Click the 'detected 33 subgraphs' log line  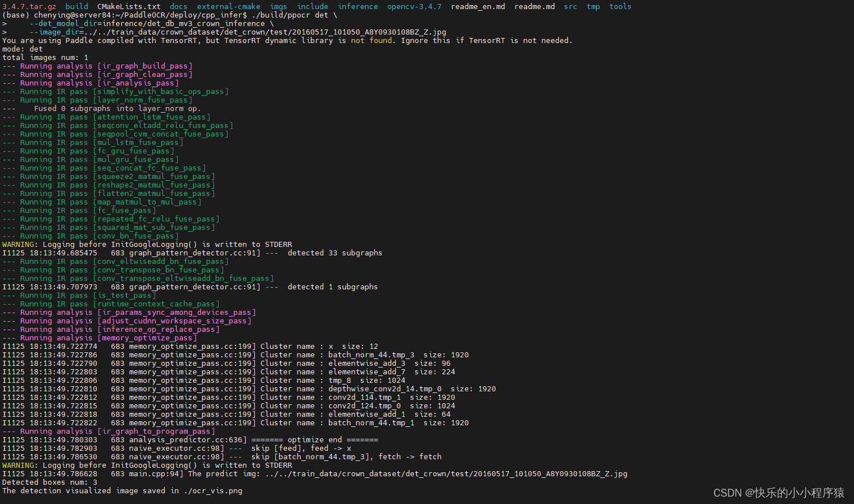(193, 253)
